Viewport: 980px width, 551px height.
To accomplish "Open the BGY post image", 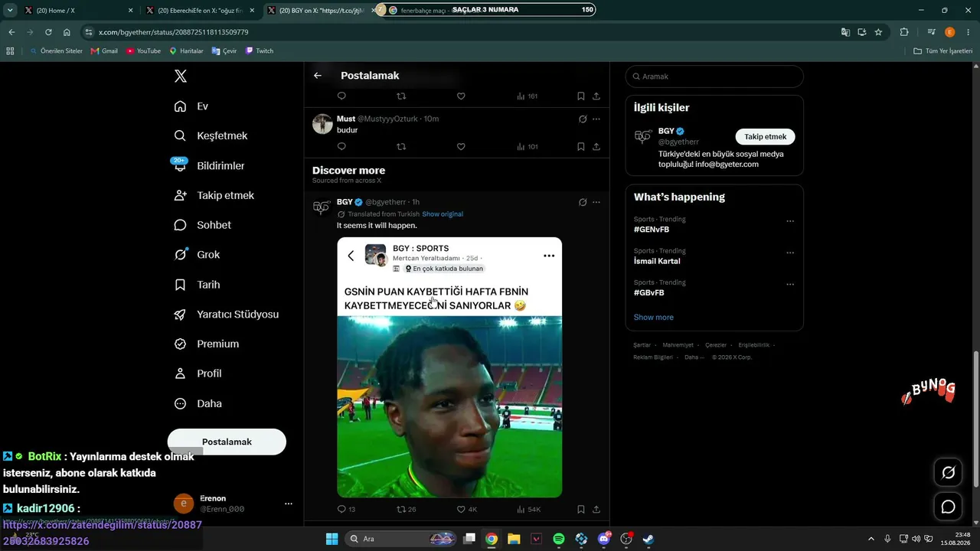I will pyautogui.click(x=449, y=367).
